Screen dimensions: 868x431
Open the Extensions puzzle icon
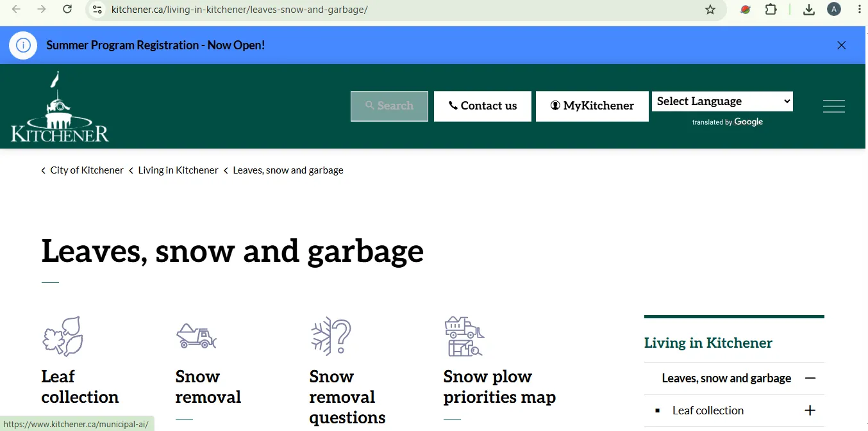(771, 10)
